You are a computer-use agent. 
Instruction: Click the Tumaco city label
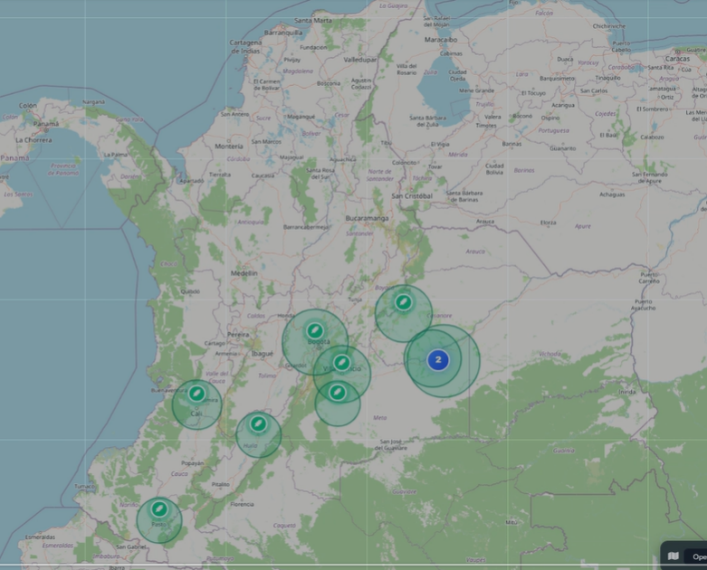(x=85, y=487)
